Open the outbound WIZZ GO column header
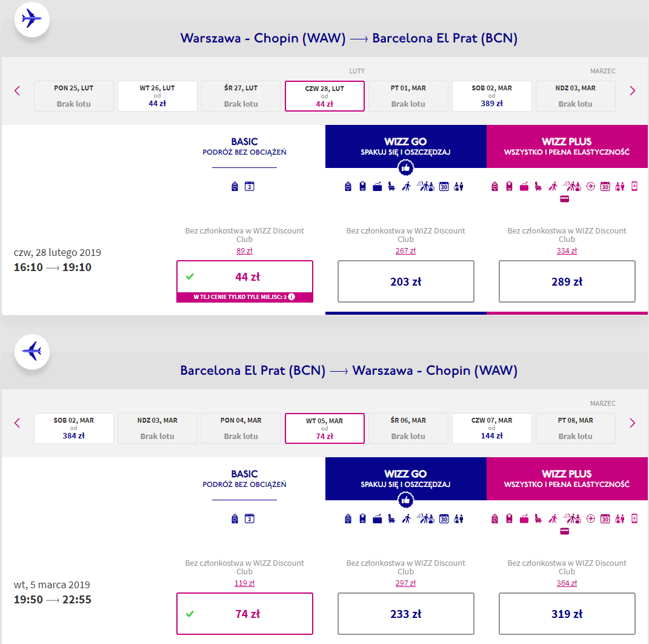The width and height of the screenshot is (649, 644). click(x=405, y=146)
